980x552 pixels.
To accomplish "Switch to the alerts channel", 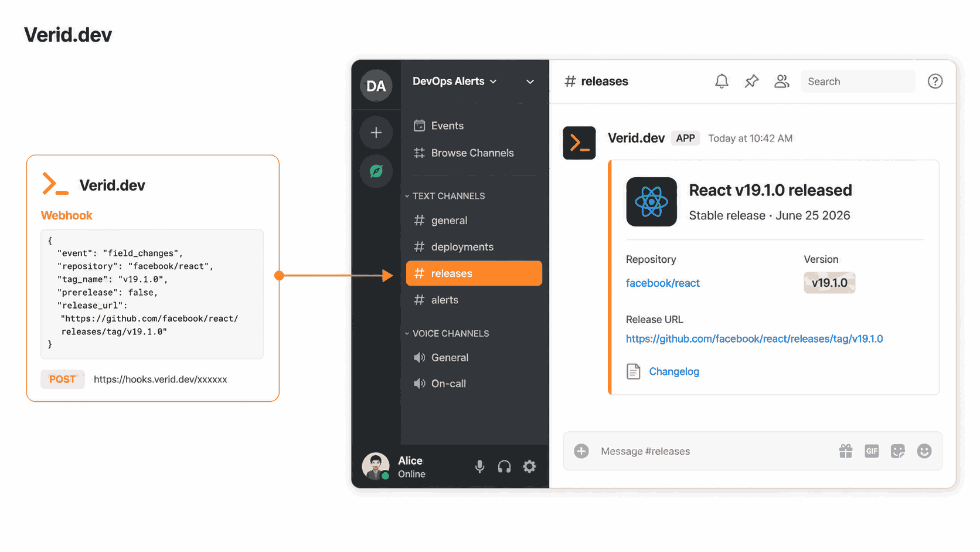I will point(474,300).
